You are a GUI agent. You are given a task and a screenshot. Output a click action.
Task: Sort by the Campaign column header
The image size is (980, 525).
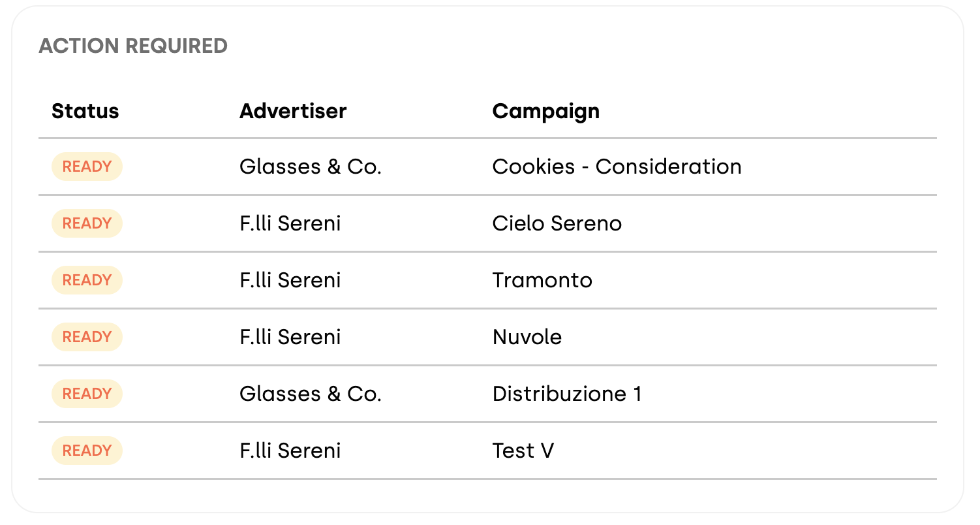[546, 111]
